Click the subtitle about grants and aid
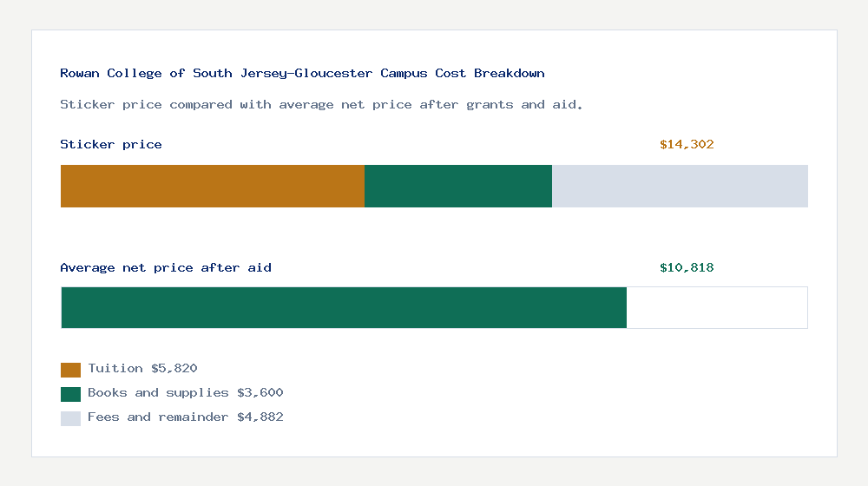The height and width of the screenshot is (486, 868). [x=321, y=105]
